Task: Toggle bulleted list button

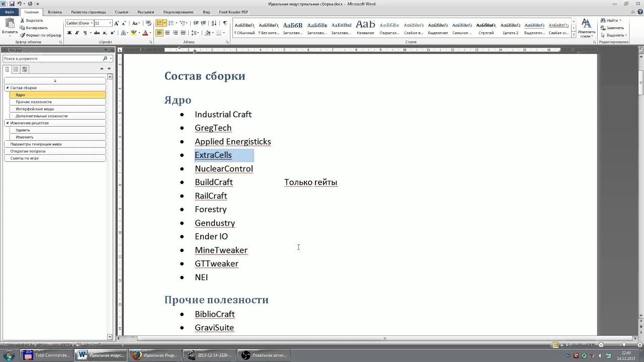Action: pyautogui.click(x=159, y=23)
